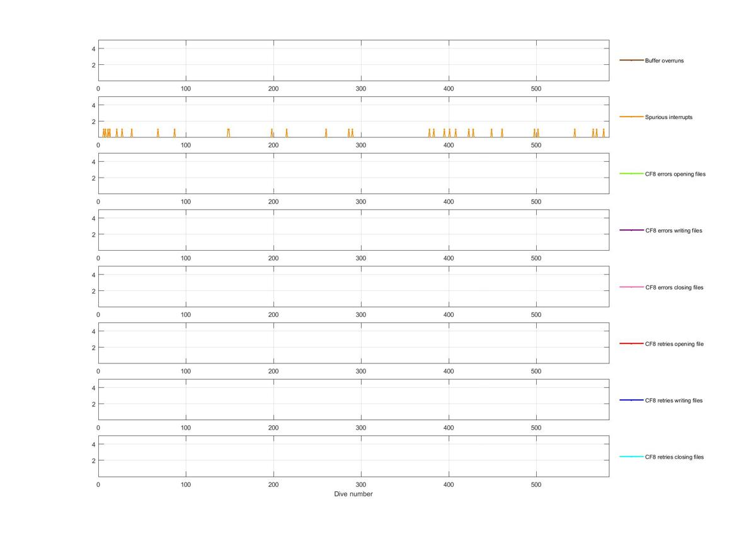Click the pink legend line for errors closing files
This screenshot has height=536, width=756.
coord(631,287)
